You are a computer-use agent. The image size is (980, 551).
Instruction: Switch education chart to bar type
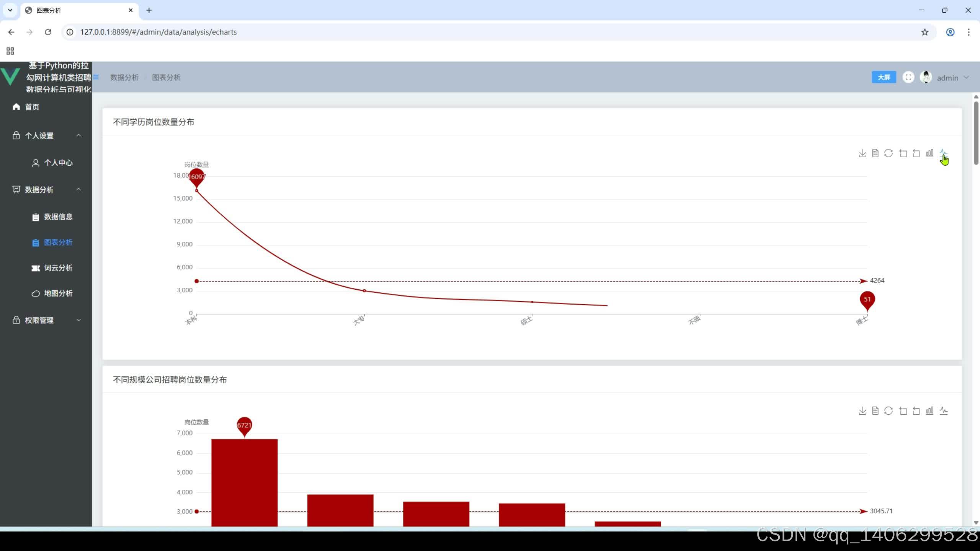point(929,153)
